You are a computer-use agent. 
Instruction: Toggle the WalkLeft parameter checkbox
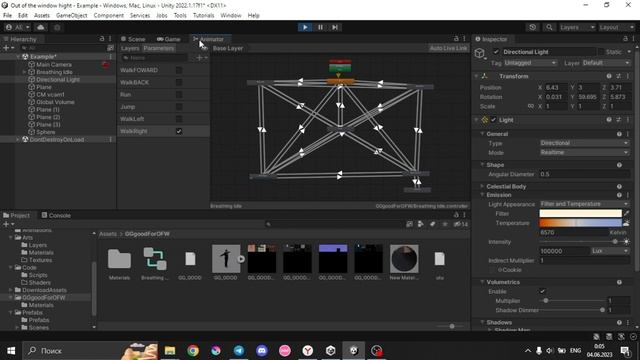(x=179, y=119)
